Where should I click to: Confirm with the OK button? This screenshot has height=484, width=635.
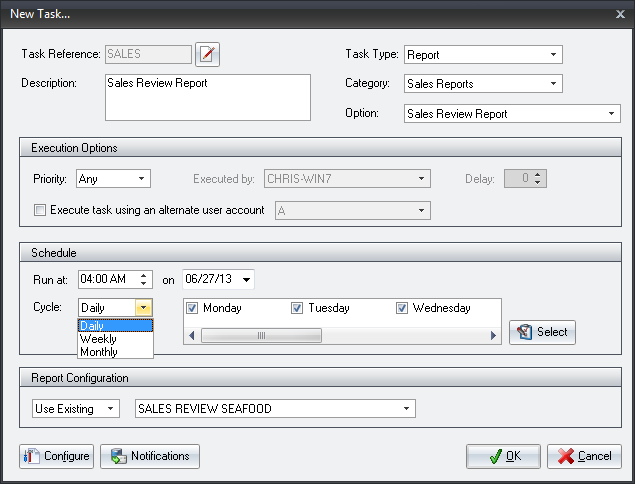(503, 456)
